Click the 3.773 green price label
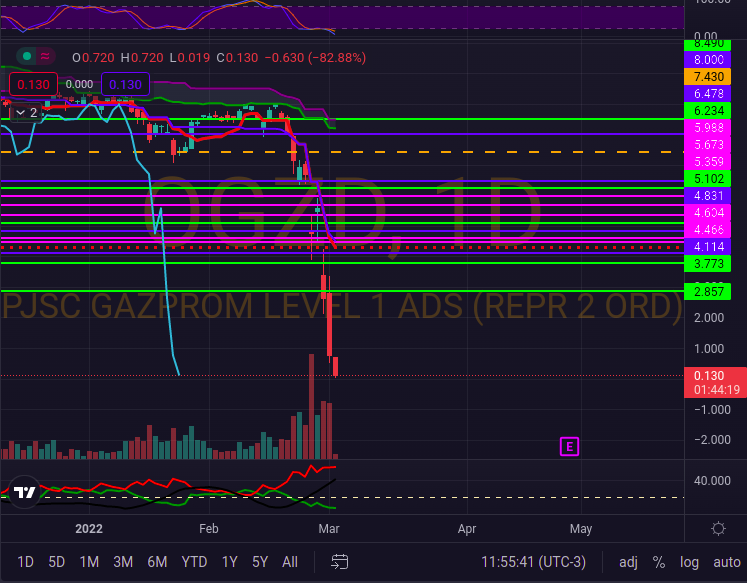The image size is (747, 583). point(708,263)
